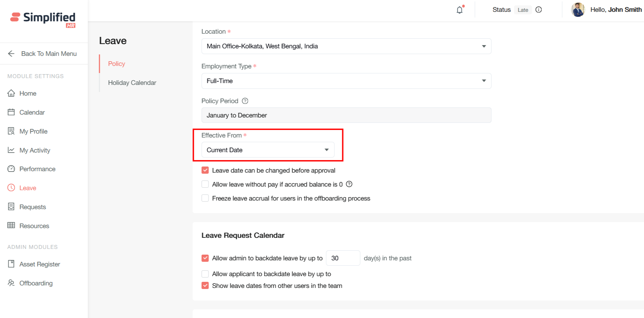Click the Offboarding icon in sidebar
This screenshot has height=318, width=644.
tap(11, 283)
